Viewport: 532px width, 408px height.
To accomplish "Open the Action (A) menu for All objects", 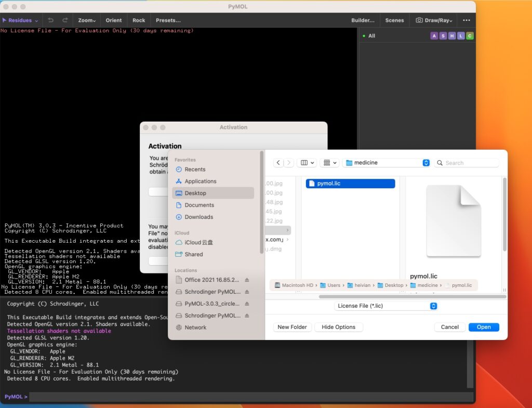I will pyautogui.click(x=434, y=35).
